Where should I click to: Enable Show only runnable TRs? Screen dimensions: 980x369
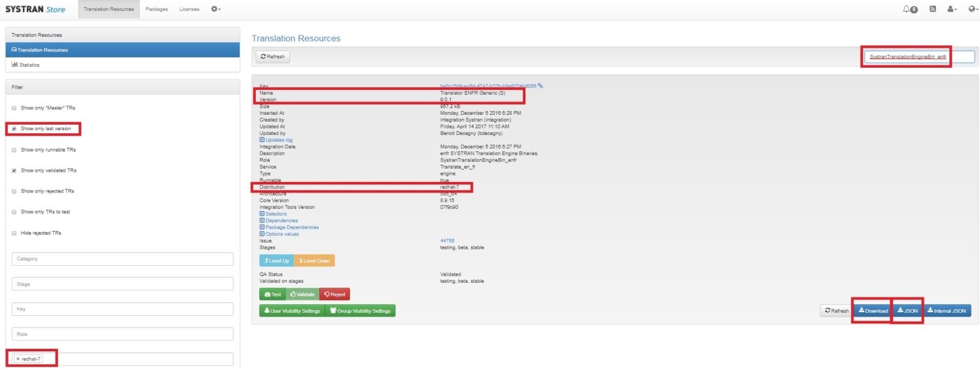pyautogui.click(x=14, y=150)
